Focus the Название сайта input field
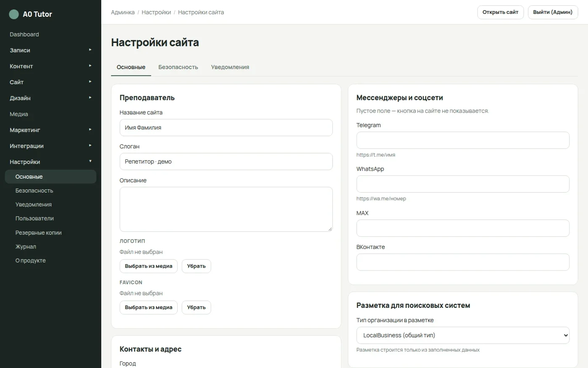 coord(226,127)
